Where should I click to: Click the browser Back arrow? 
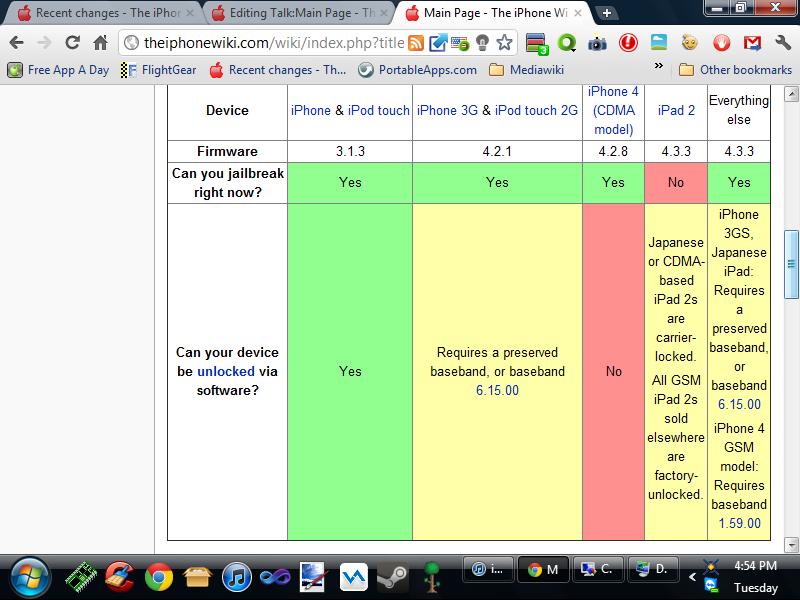17,43
